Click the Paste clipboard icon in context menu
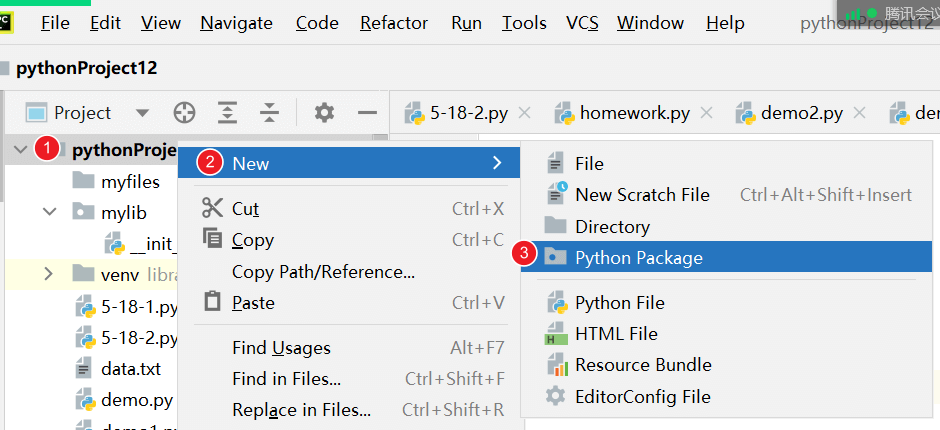This screenshot has width=940, height=430. 212,302
